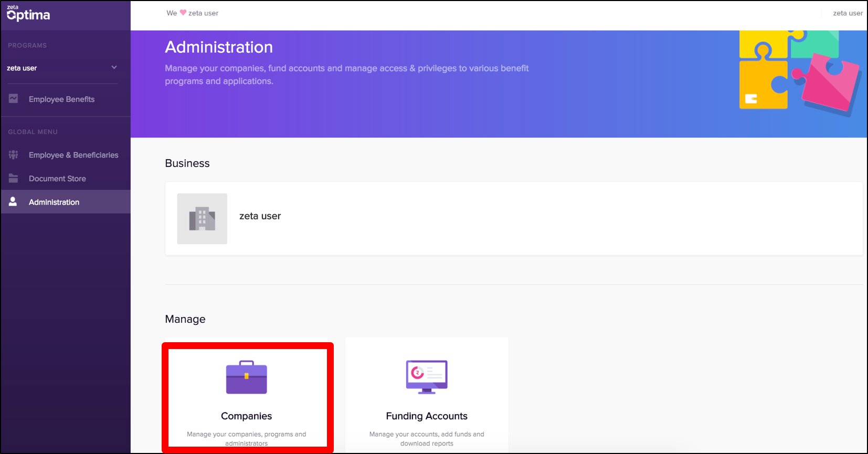Open Employee Benefits menu item
The image size is (868, 454).
click(x=61, y=99)
